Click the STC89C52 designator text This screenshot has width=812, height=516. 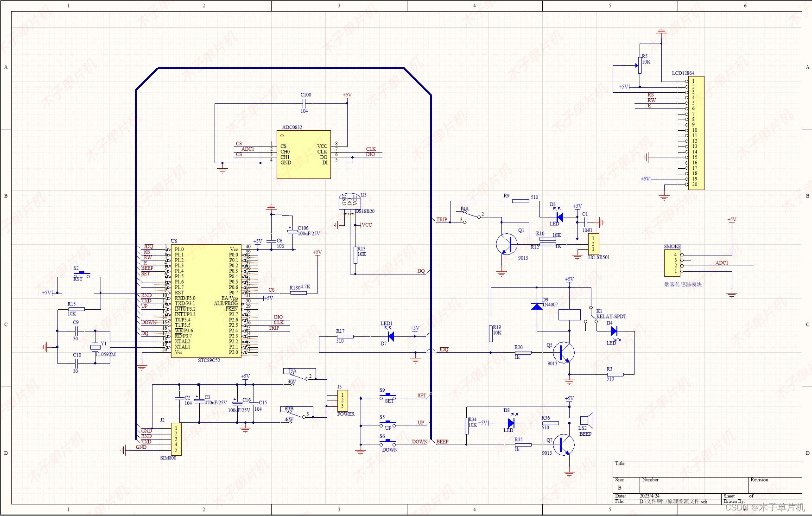click(x=209, y=360)
